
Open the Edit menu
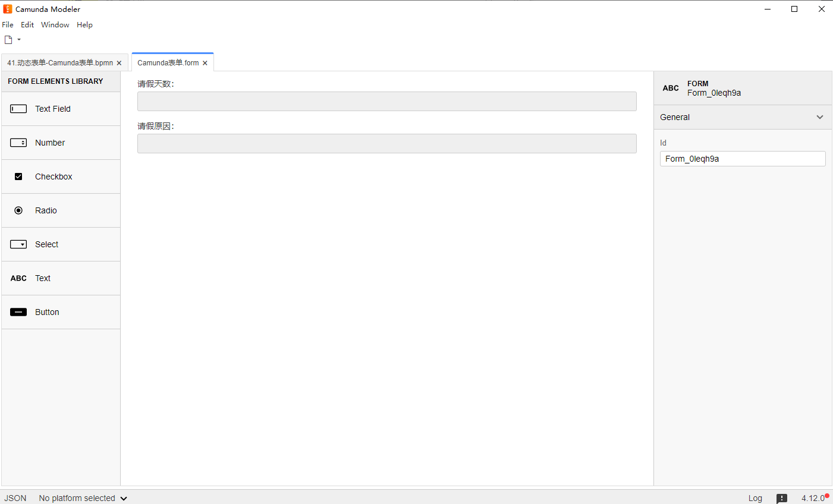[x=27, y=25]
